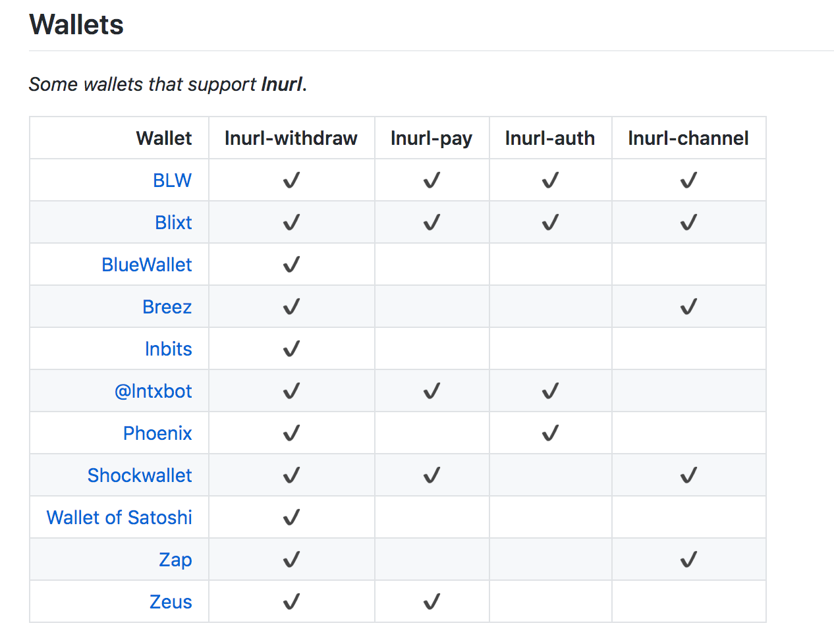Click @lntxbot's lnurl-auth checkmark

[550, 391]
